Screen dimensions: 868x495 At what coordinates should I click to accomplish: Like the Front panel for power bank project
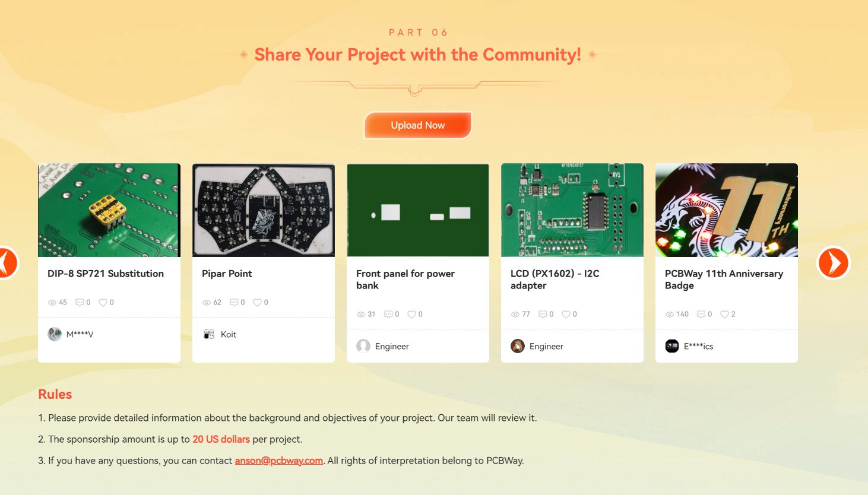coord(411,314)
